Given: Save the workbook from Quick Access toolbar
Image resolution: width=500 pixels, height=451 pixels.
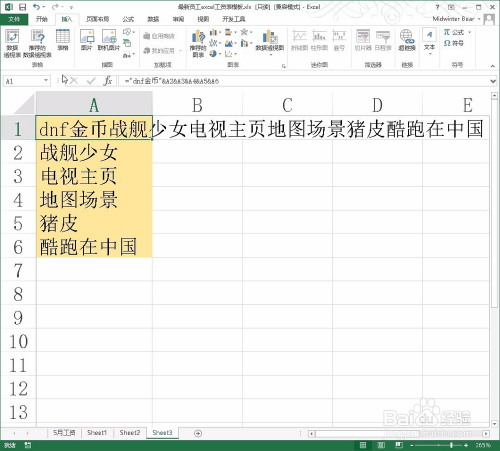Looking at the screenshot, I should (22, 7).
